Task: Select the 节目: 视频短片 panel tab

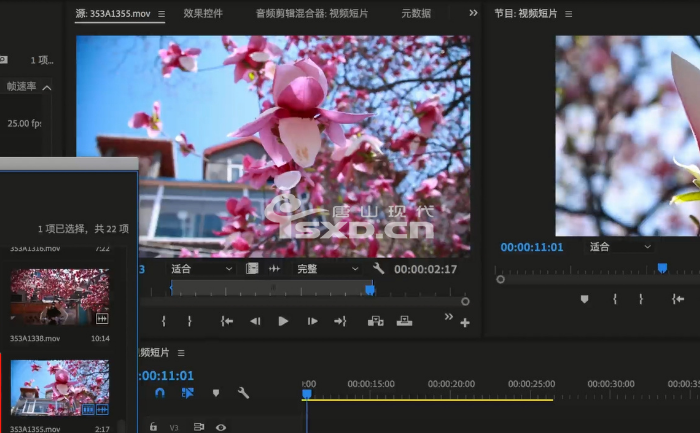Action: pyautogui.click(x=525, y=13)
